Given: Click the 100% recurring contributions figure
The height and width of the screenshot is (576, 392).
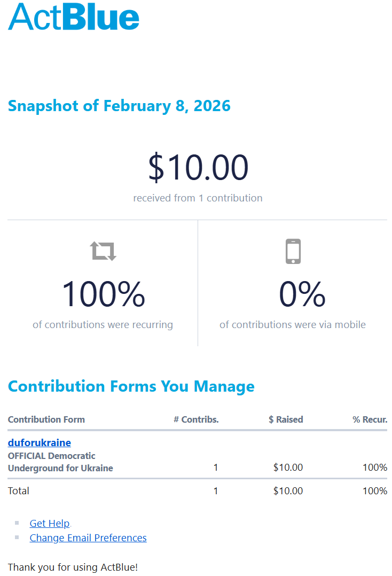Looking at the screenshot, I should tap(103, 294).
